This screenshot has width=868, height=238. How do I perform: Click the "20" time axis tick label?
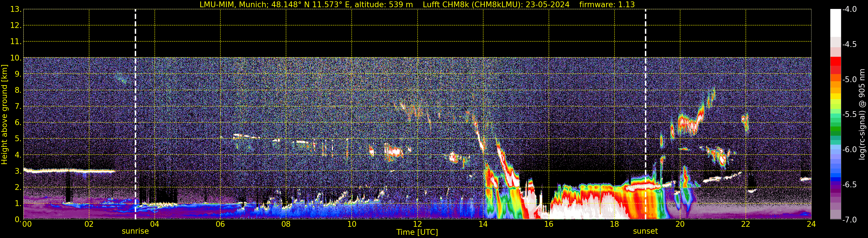point(680,224)
